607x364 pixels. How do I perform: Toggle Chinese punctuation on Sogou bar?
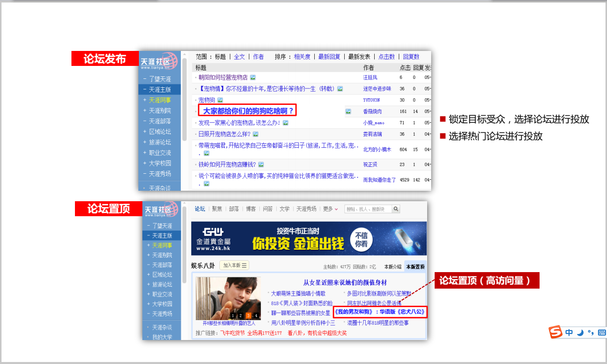[x=591, y=333]
